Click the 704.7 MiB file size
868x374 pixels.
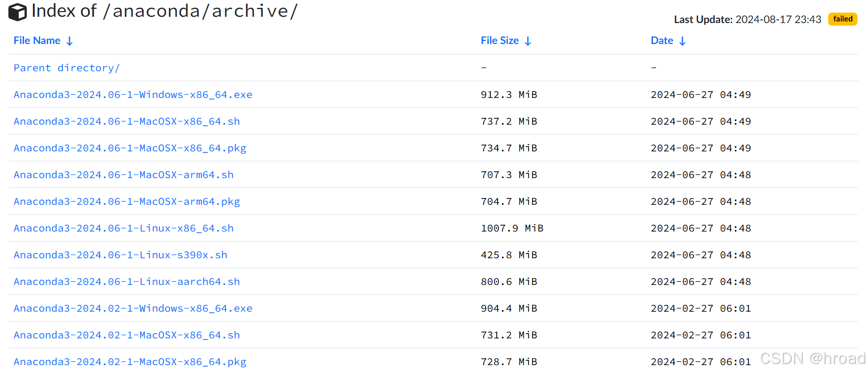click(x=509, y=202)
